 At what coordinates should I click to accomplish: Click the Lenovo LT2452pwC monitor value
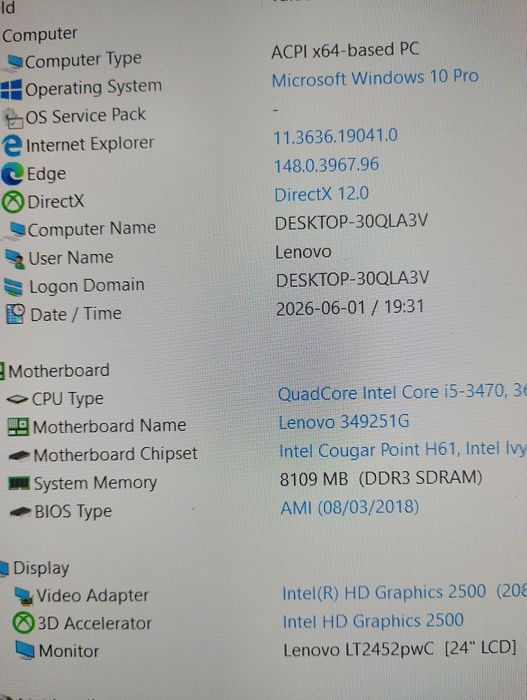[400, 649]
